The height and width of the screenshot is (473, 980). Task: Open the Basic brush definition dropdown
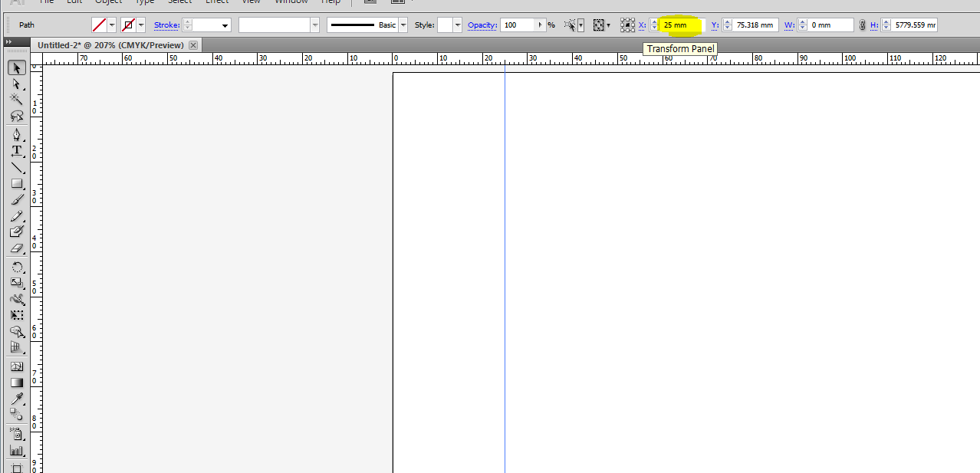(403, 25)
